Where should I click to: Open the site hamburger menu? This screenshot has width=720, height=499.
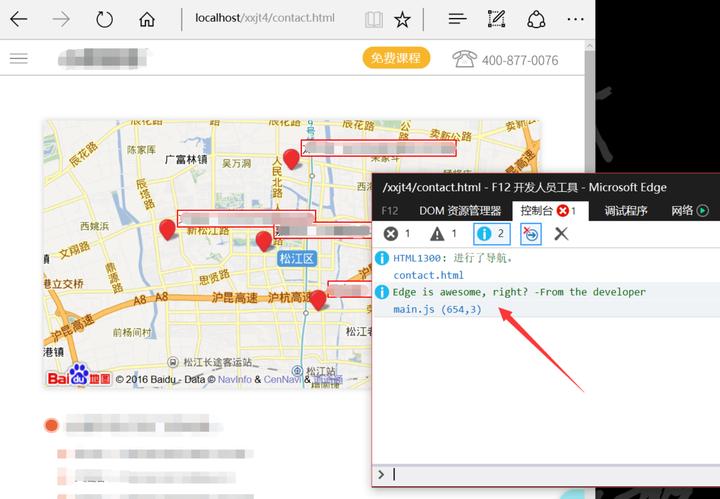pyautogui.click(x=19, y=58)
